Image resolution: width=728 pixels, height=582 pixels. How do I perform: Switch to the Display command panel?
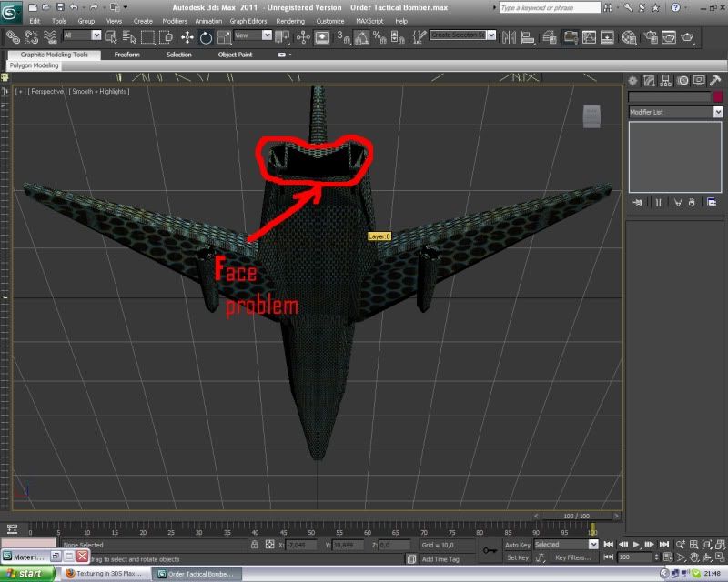click(699, 81)
